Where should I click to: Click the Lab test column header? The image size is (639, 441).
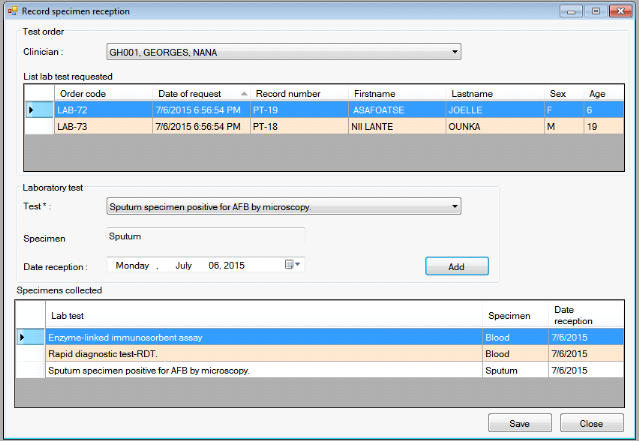(264, 315)
